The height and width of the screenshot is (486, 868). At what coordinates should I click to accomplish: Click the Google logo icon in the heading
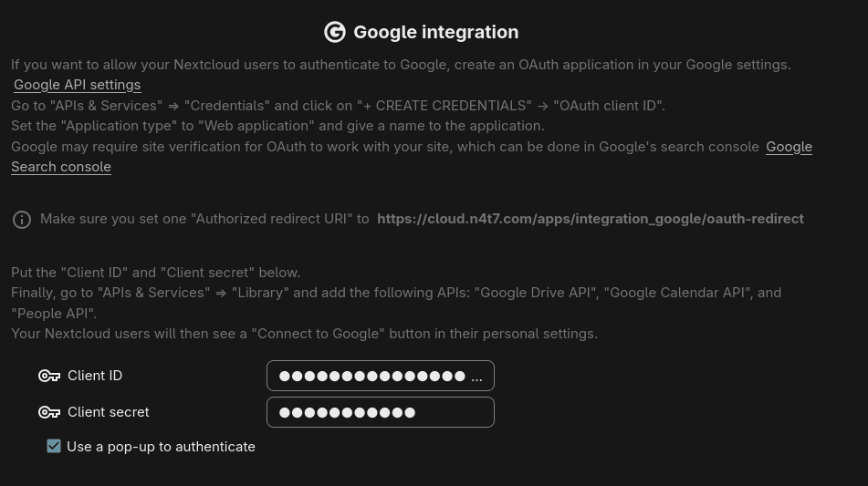click(335, 32)
